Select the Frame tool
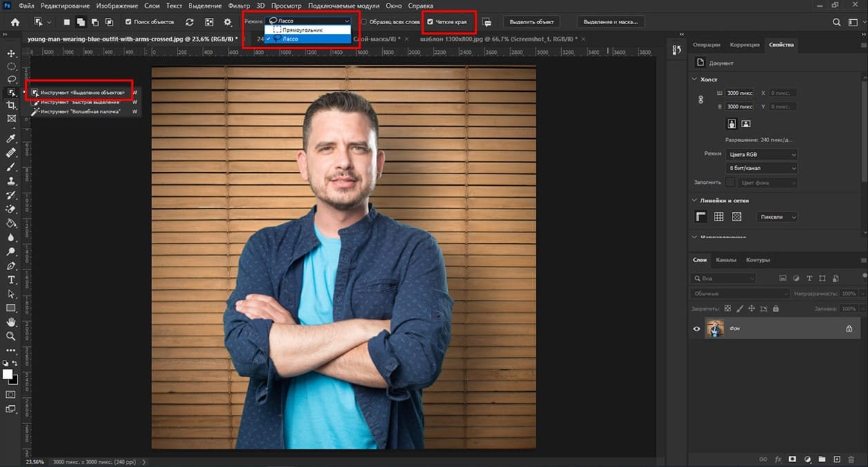This screenshot has width=868, height=467. [11, 118]
